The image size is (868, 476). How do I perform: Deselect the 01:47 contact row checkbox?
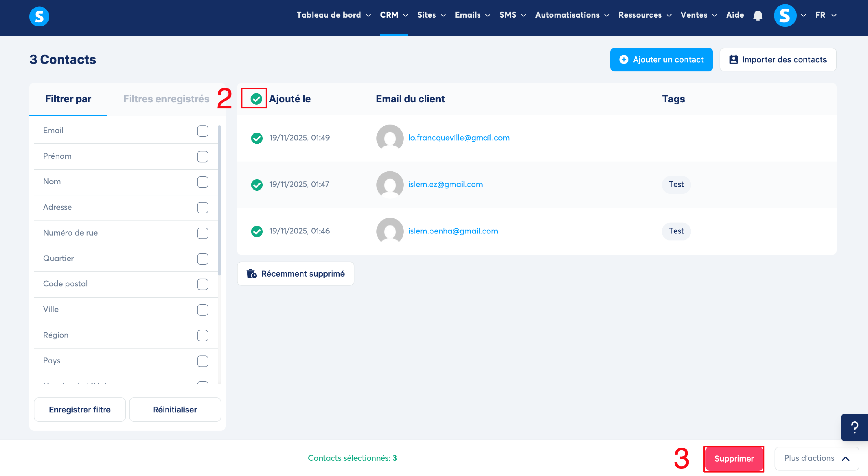257,184
